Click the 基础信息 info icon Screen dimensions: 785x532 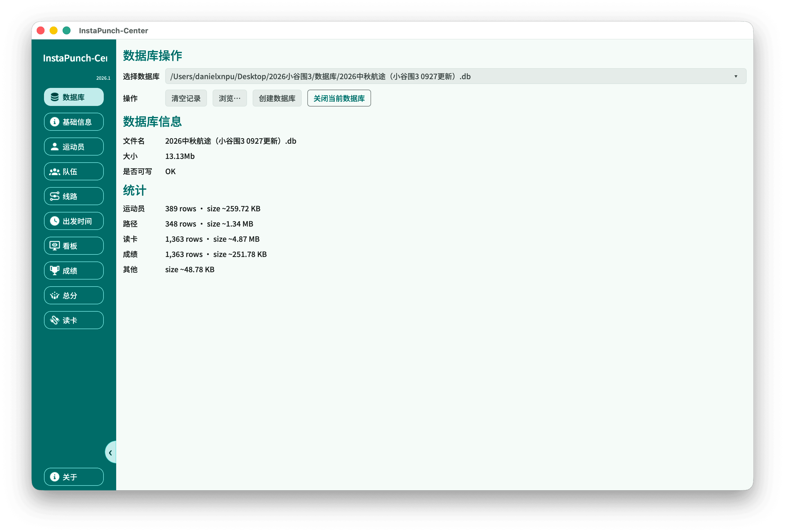(x=54, y=122)
